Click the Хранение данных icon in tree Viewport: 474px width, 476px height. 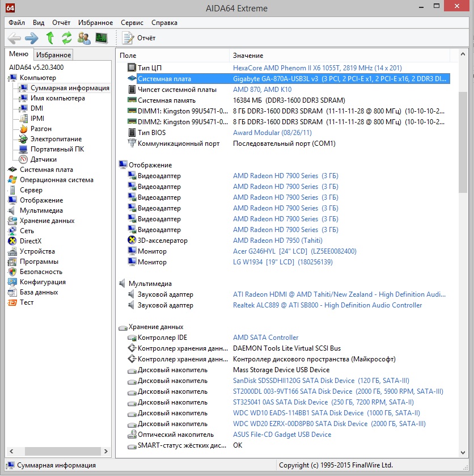coord(12,221)
